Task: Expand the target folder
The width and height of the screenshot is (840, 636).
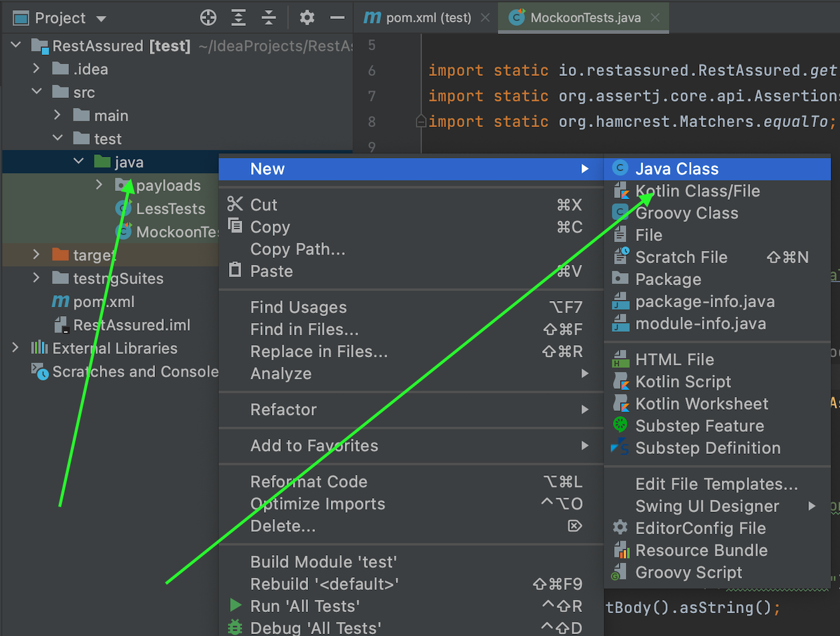Action: (36, 255)
